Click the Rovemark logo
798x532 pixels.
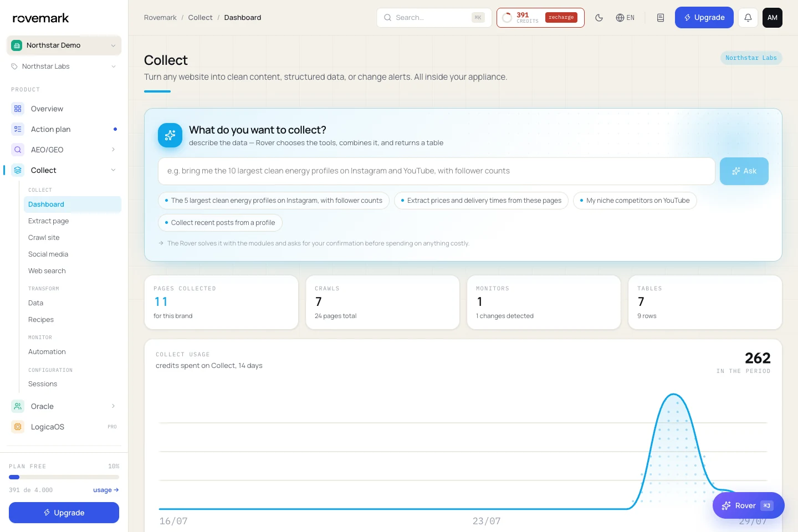(40, 18)
